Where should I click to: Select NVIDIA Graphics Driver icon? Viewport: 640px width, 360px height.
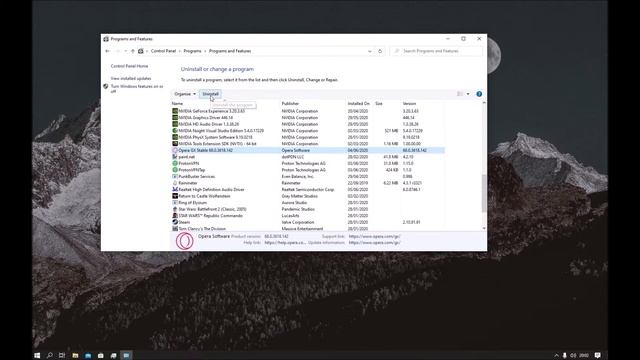175,118
